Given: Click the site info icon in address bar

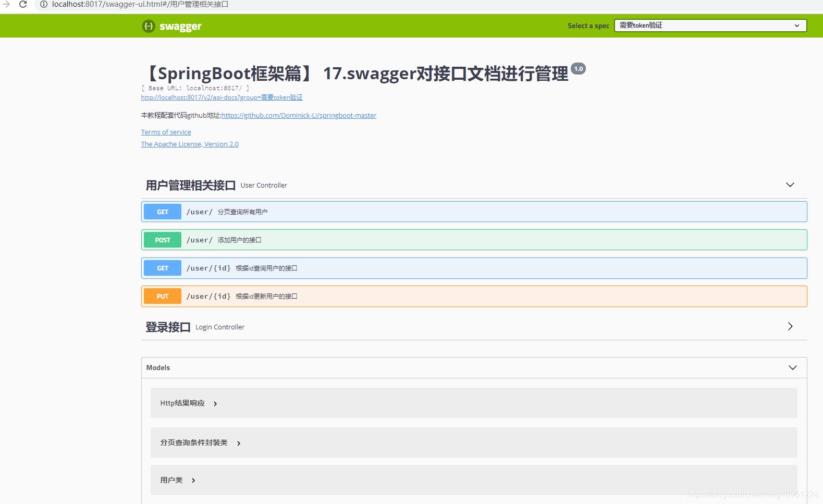Looking at the screenshot, I should pyautogui.click(x=44, y=4).
